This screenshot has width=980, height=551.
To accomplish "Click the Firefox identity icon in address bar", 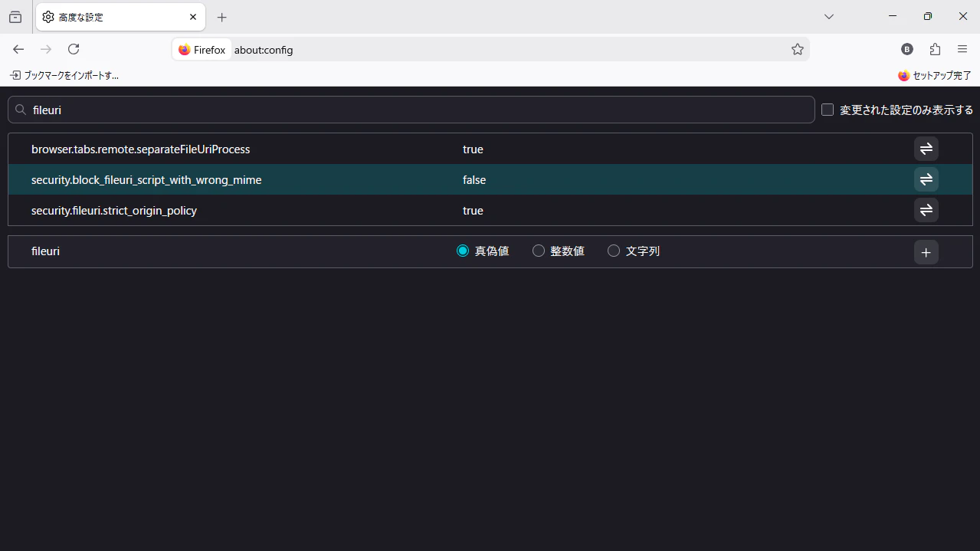I will pyautogui.click(x=202, y=50).
